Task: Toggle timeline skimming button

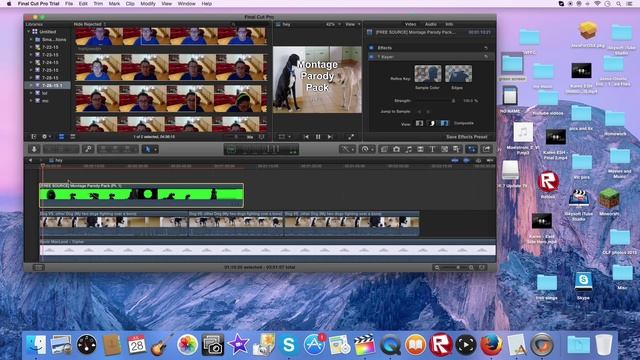Action: pyautogui.click(x=455, y=160)
